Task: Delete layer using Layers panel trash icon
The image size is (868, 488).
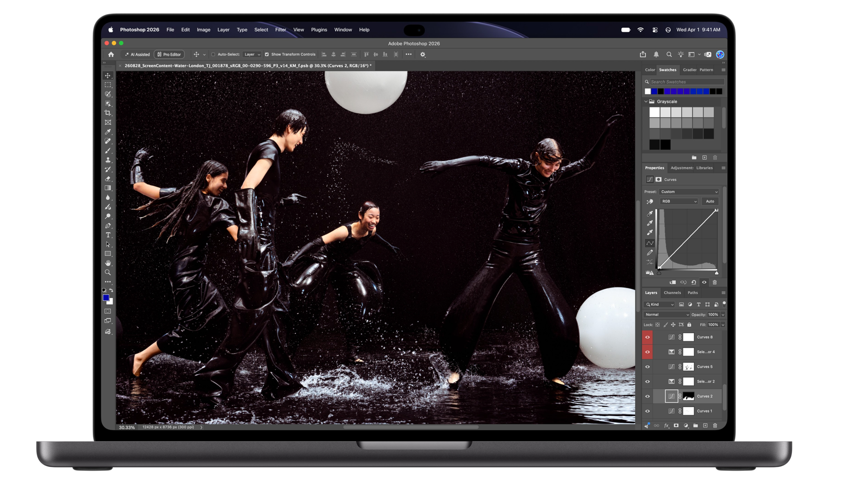Action: [x=715, y=426]
